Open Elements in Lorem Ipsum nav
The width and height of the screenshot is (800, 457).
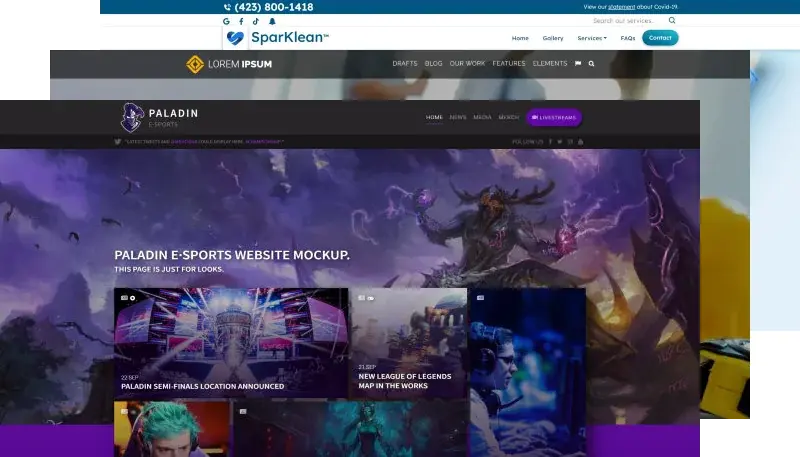pyautogui.click(x=549, y=64)
